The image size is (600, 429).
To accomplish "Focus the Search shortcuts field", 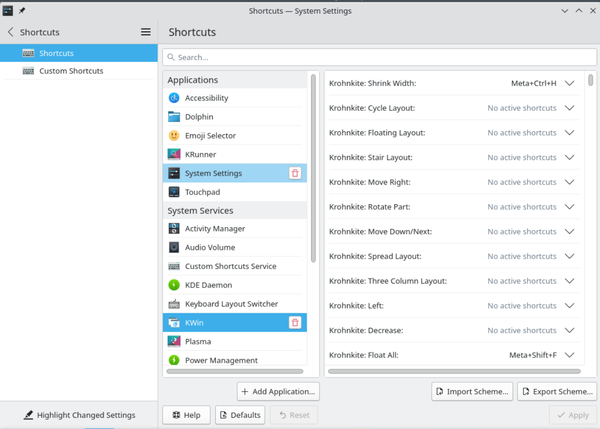I will pyautogui.click(x=379, y=57).
